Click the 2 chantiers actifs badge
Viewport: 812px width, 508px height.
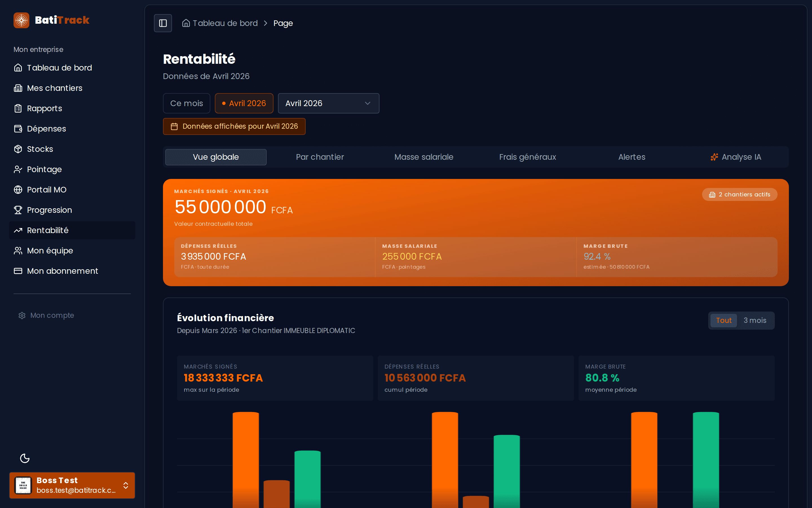(740, 195)
